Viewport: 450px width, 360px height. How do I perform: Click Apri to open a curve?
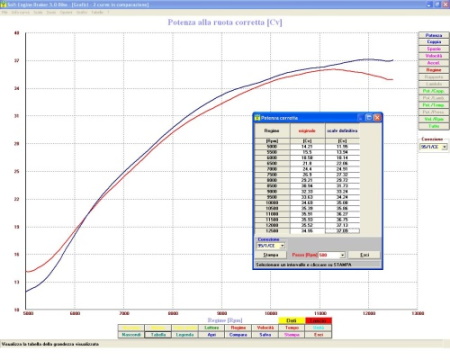[x=211, y=335]
